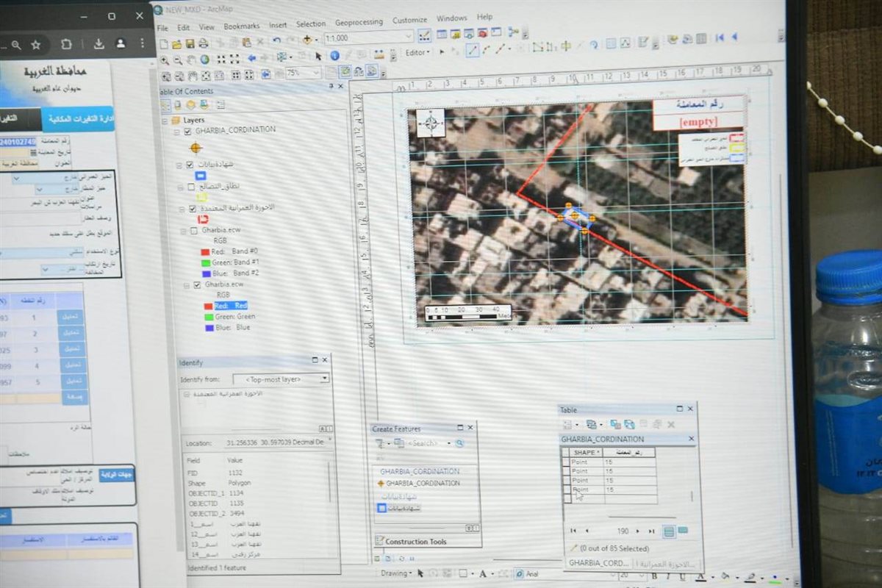Viewport: 882px width, 588px height.
Task: Click the Select Elements arrow tool
Action: [318, 56]
